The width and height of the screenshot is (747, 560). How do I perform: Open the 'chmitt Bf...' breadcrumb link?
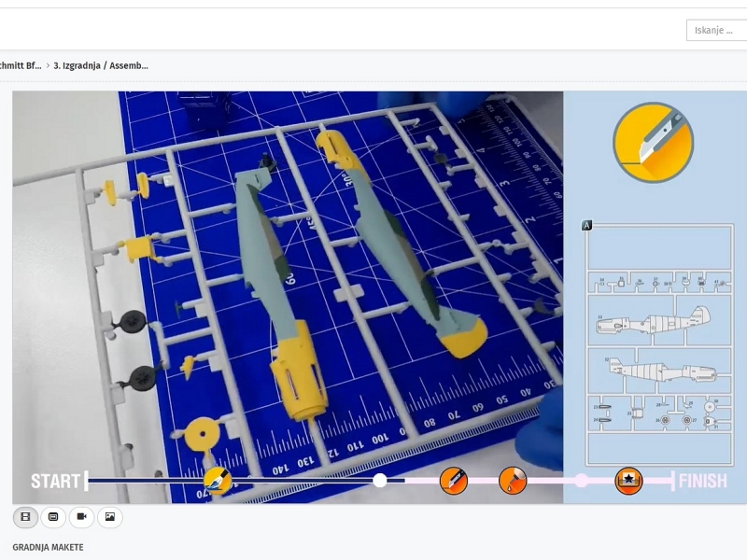(21, 65)
